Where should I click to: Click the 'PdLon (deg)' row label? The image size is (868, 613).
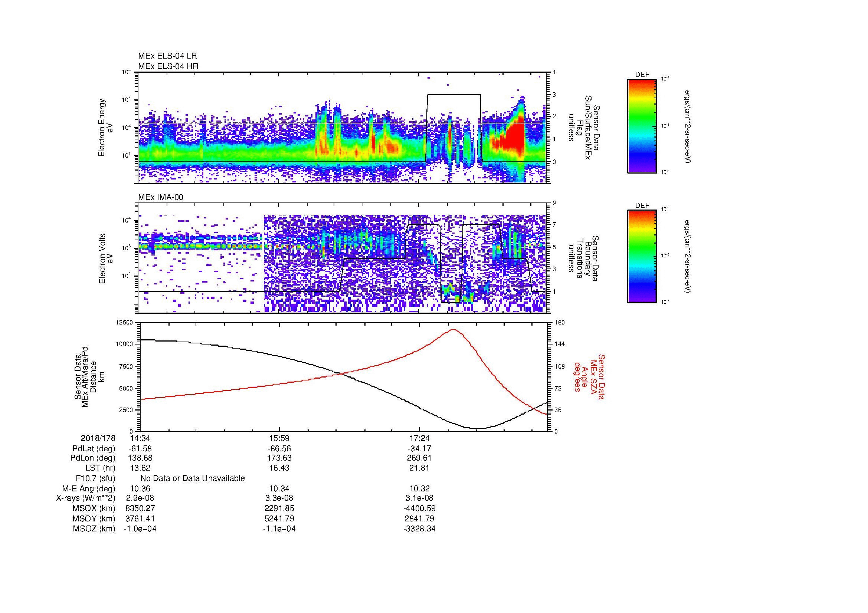(93, 458)
